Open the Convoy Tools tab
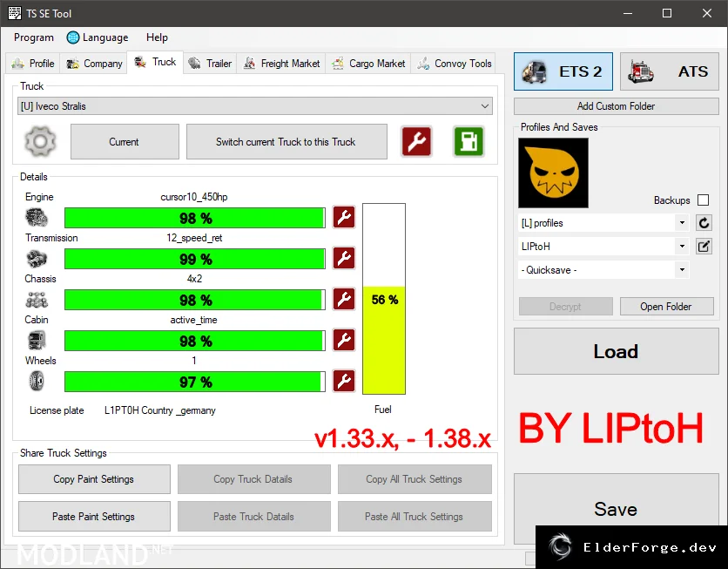This screenshot has width=728, height=569. (x=454, y=63)
